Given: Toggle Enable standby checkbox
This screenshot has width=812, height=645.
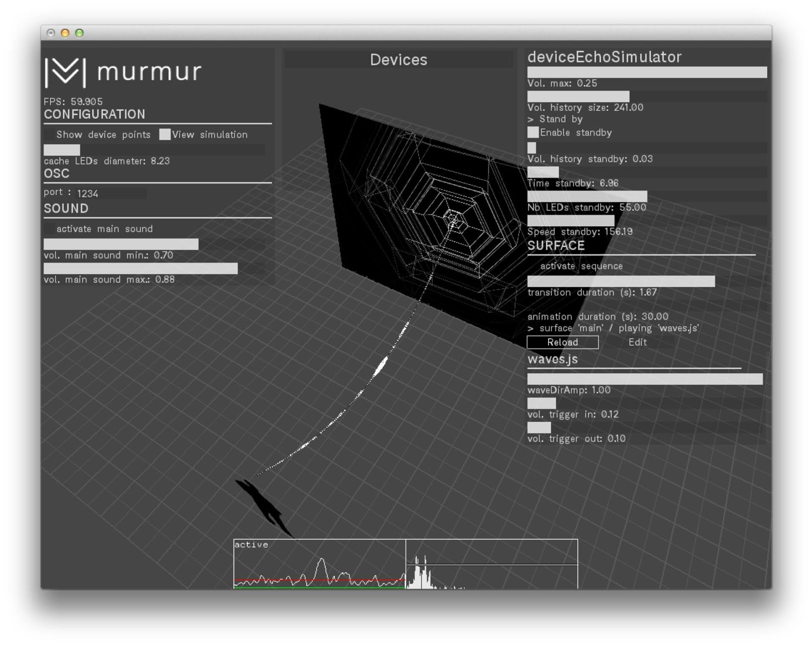Looking at the screenshot, I should point(533,133).
